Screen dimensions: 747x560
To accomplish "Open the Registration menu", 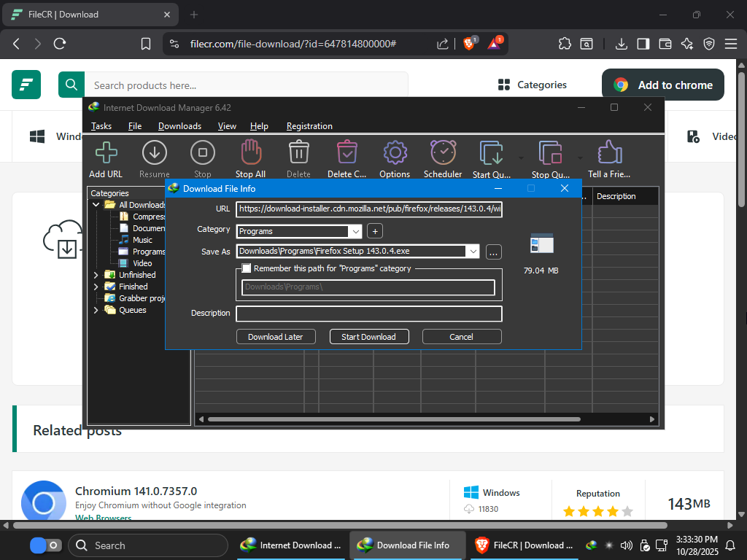I will point(309,126).
